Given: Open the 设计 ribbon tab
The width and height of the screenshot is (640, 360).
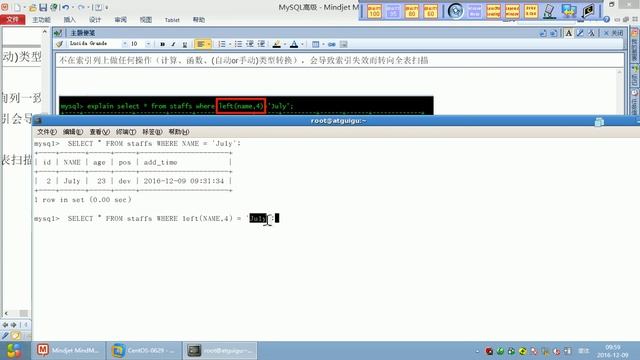Looking at the screenshot, I should (x=95, y=20).
